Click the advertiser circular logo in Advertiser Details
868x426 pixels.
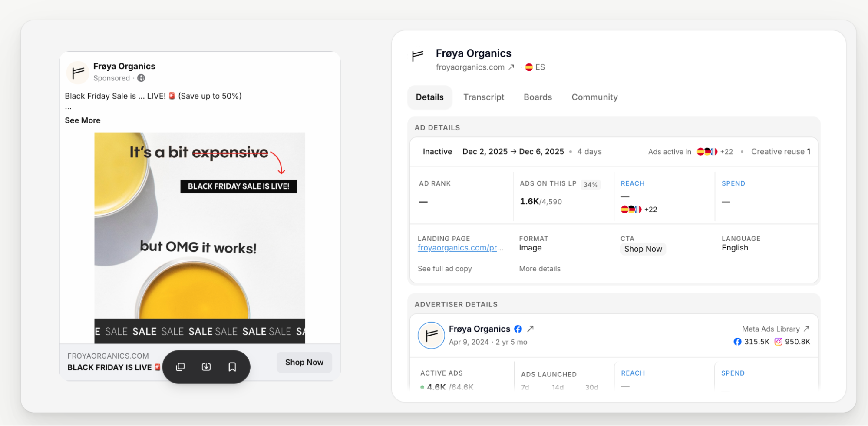(x=431, y=335)
